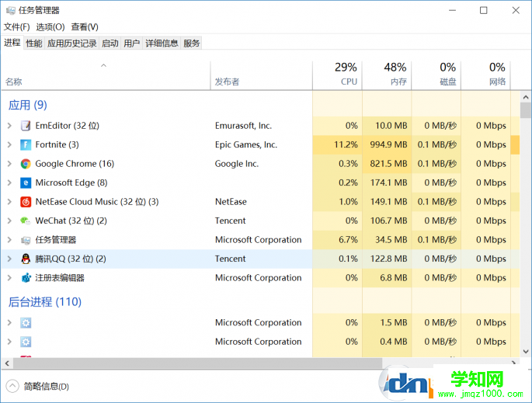Click the 应用 (9) group heading
The image size is (532, 403).
point(28,105)
